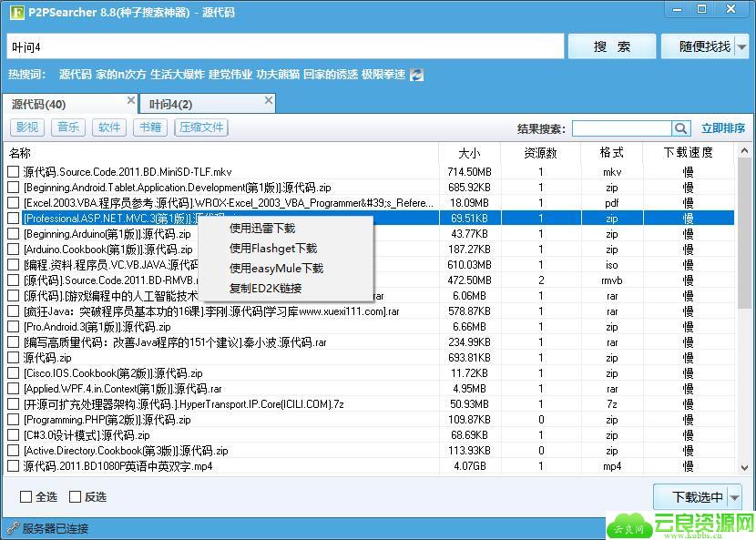756x540 pixels.
Task: Tick checkbox for Cisco.IOS.Cookbook row
Action: [14, 373]
